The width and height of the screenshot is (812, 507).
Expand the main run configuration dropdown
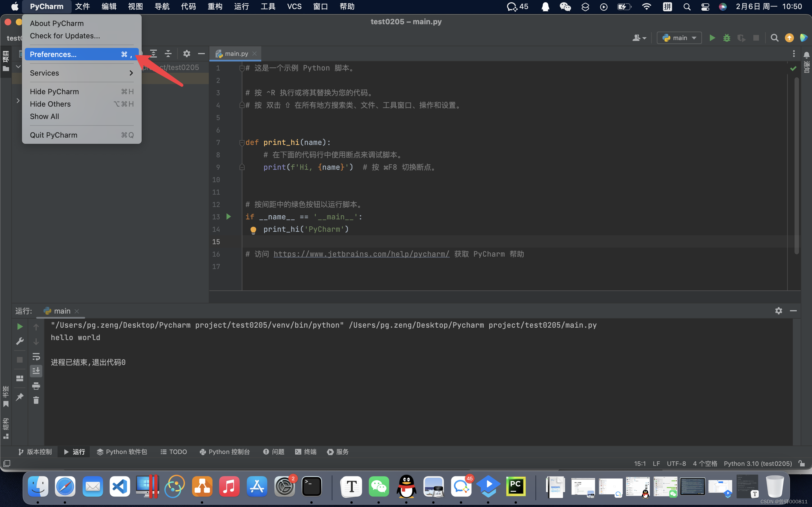(x=679, y=38)
